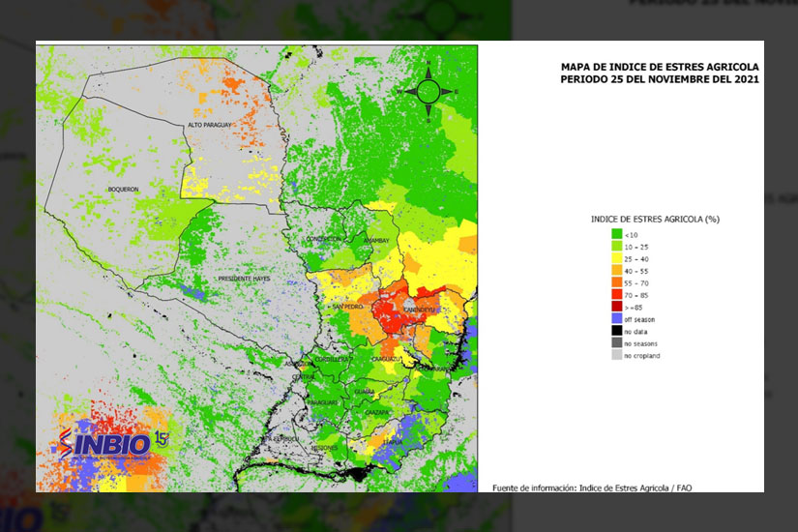This screenshot has height=532, width=798.
Task: Click the map title MAPA DE INDICE text
Action: click(x=660, y=67)
